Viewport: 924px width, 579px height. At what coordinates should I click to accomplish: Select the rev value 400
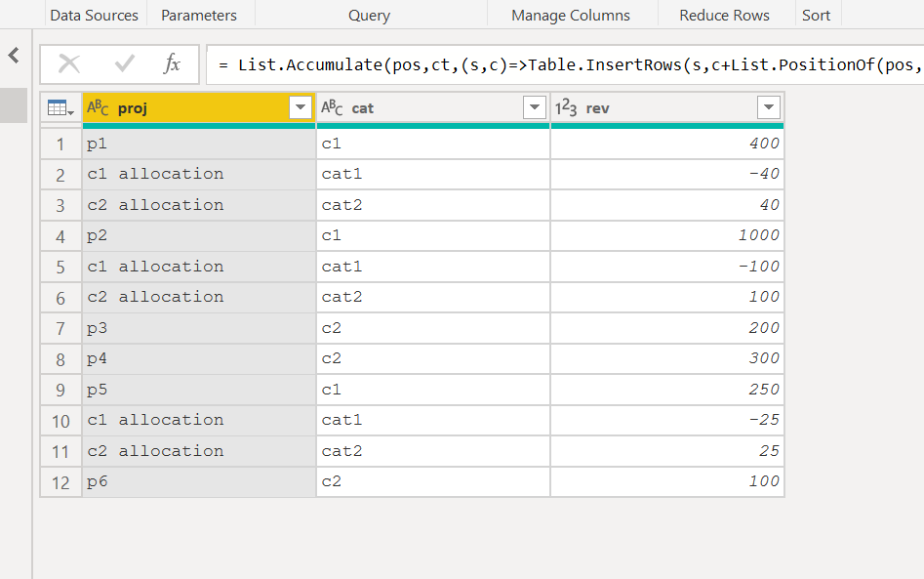[667, 144]
